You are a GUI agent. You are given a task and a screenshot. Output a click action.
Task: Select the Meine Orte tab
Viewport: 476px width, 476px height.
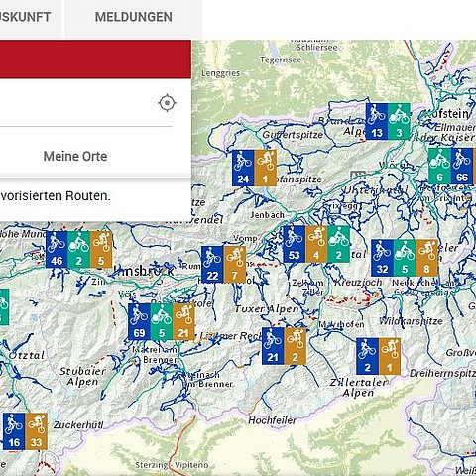point(75,156)
